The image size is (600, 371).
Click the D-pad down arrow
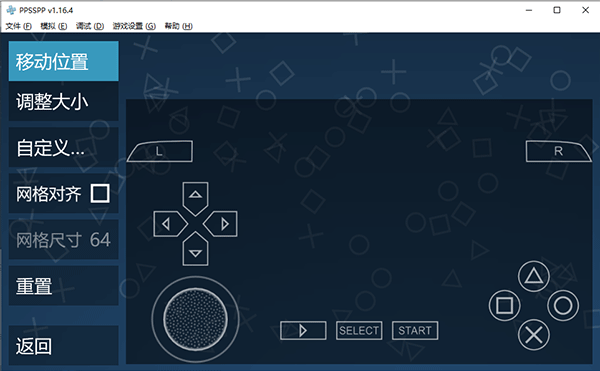tap(196, 249)
